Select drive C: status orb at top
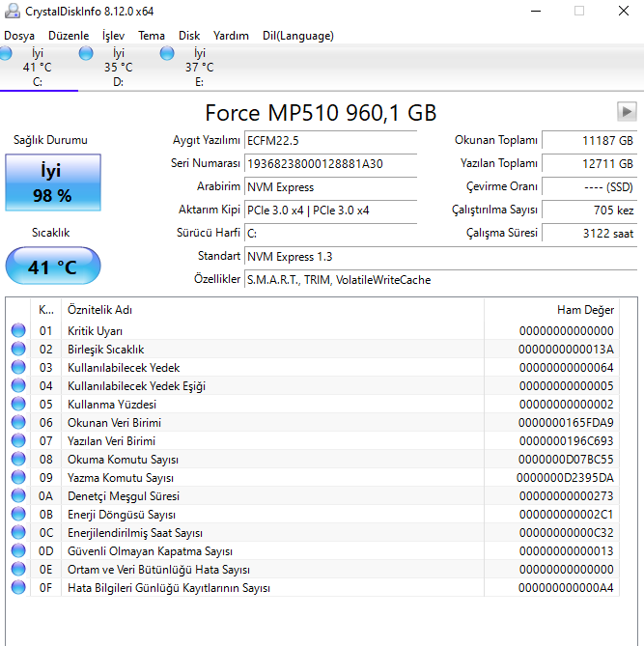This screenshot has height=646, width=644. (6, 53)
